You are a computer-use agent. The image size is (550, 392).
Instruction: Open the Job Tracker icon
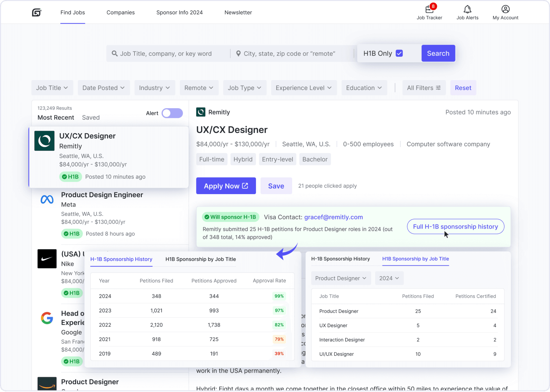[429, 10]
